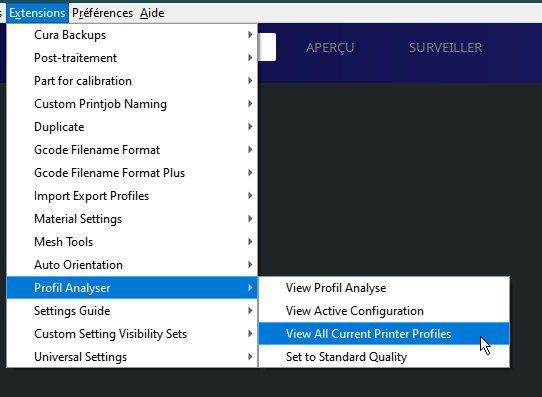542x397 pixels.
Task: Choose View Active Configuration
Action: tap(384, 311)
